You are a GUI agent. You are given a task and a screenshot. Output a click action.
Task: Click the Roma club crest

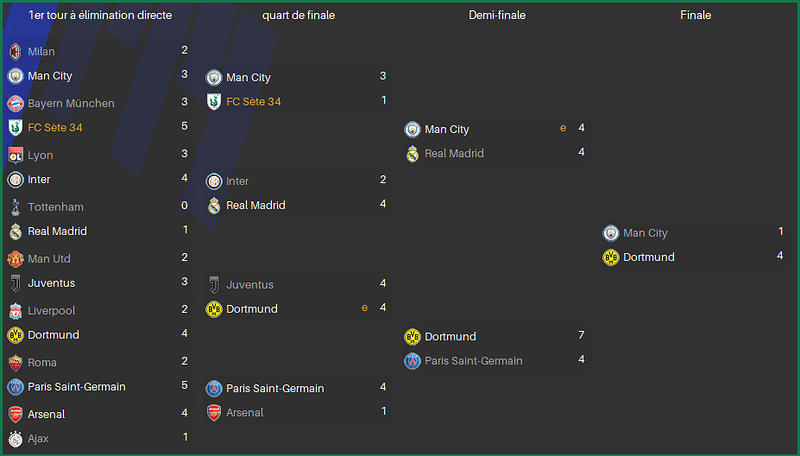15,363
